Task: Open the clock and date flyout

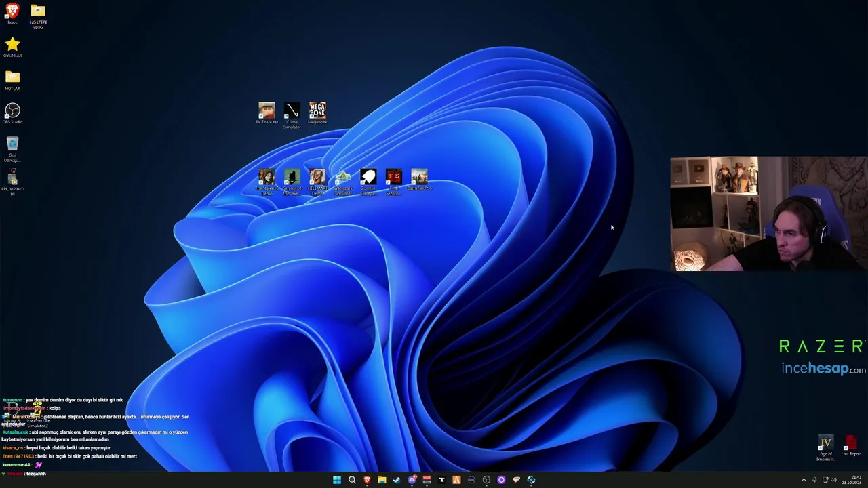Action: 852,480
